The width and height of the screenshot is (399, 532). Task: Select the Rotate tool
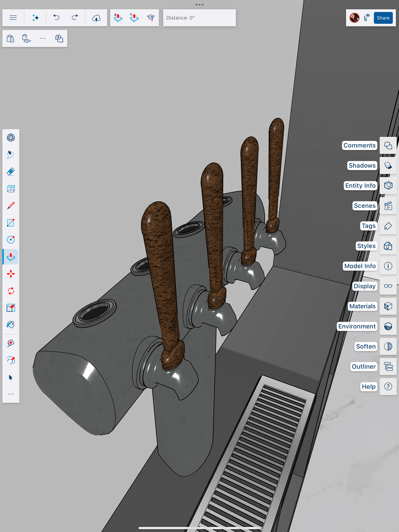point(11,291)
